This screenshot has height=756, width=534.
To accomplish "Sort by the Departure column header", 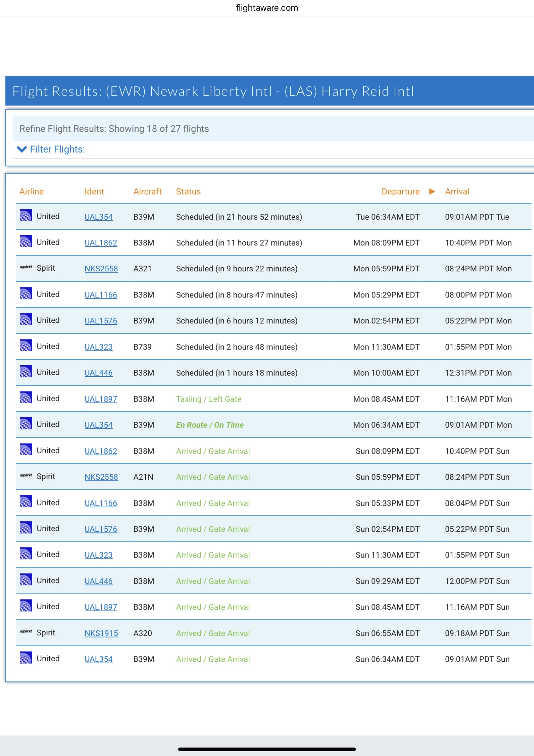I will 400,192.
